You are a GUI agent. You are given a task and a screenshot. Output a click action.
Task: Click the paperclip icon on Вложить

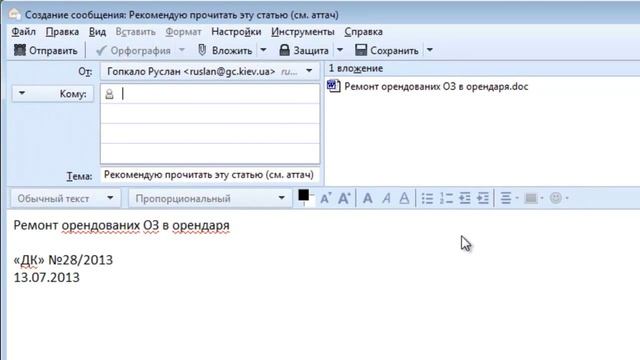[202, 50]
